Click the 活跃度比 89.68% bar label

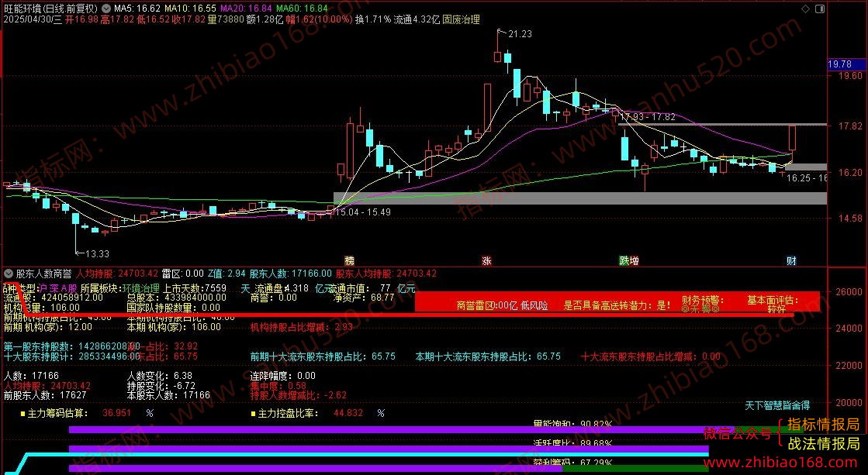tap(573, 443)
